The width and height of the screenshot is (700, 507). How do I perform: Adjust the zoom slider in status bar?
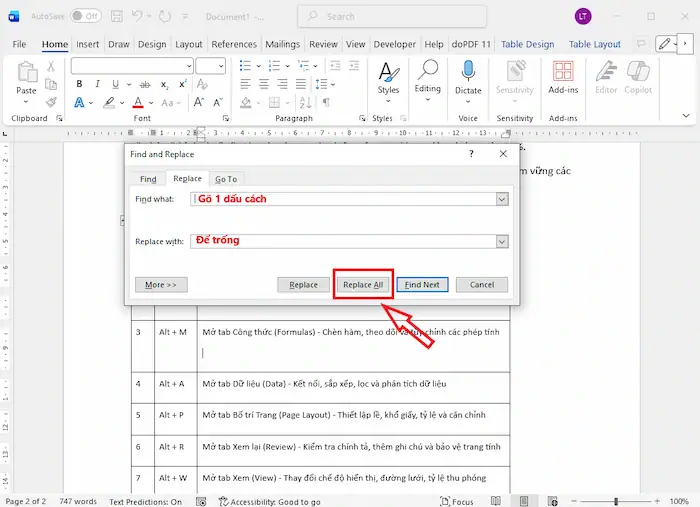(x=617, y=501)
